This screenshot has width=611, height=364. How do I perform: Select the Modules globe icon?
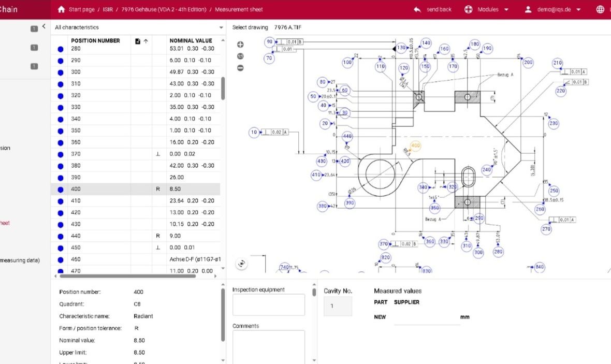coord(469,9)
